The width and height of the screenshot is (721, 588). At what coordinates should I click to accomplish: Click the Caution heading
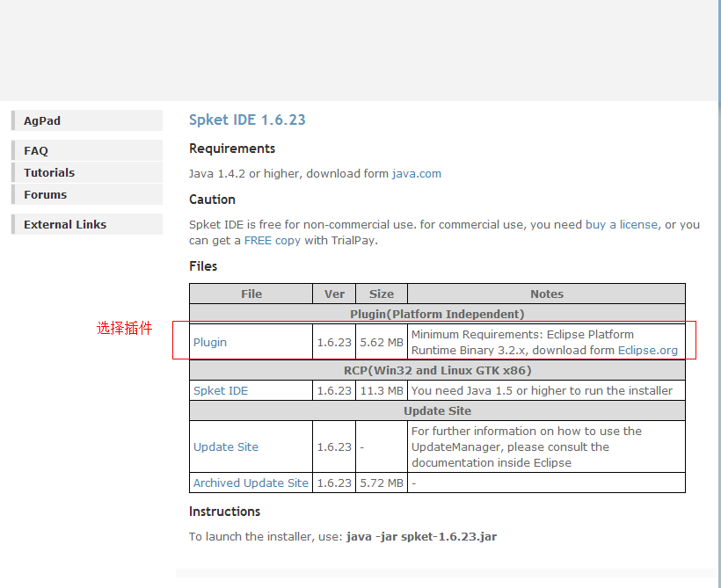click(212, 200)
